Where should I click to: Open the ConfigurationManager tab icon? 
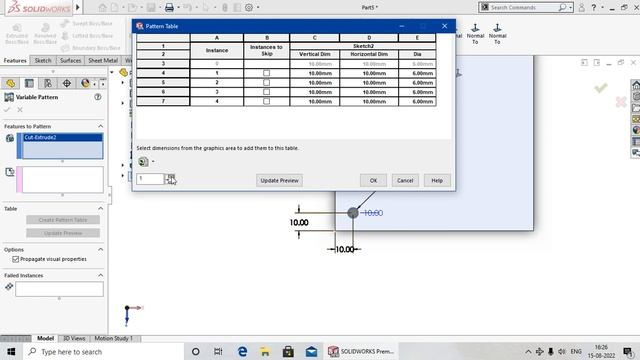click(x=48, y=83)
